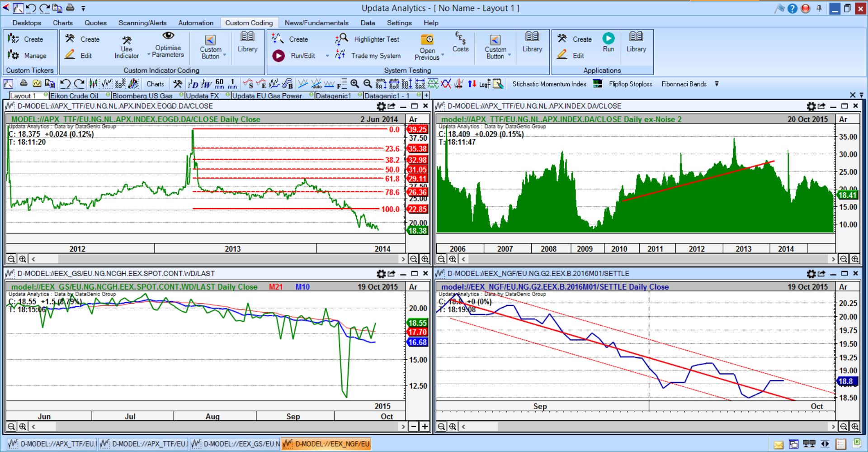Expand the Open Previous dropdown

pyautogui.click(x=443, y=55)
